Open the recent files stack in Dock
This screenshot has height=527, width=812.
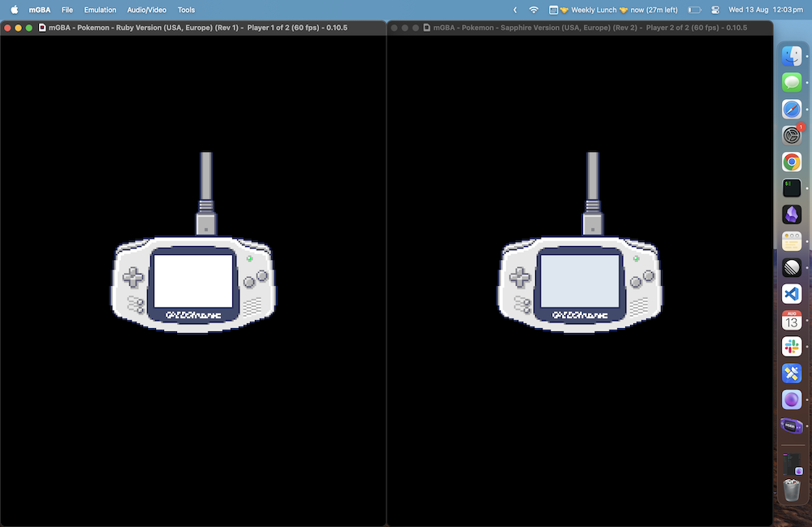[x=791, y=464]
